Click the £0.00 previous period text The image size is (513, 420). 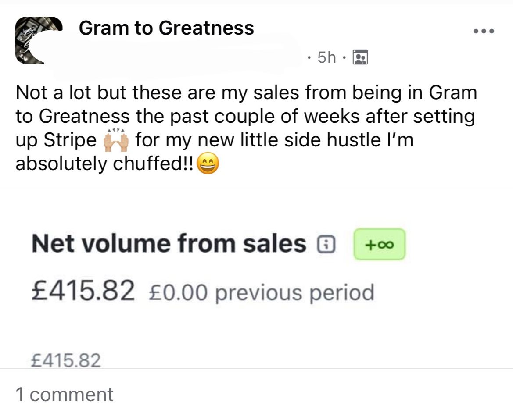[262, 292]
